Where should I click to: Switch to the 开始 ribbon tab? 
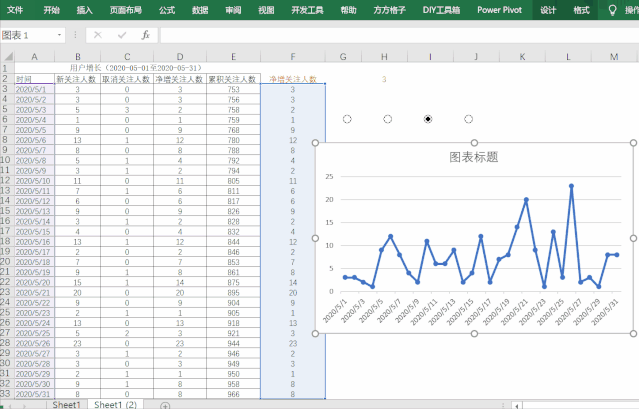[51, 10]
